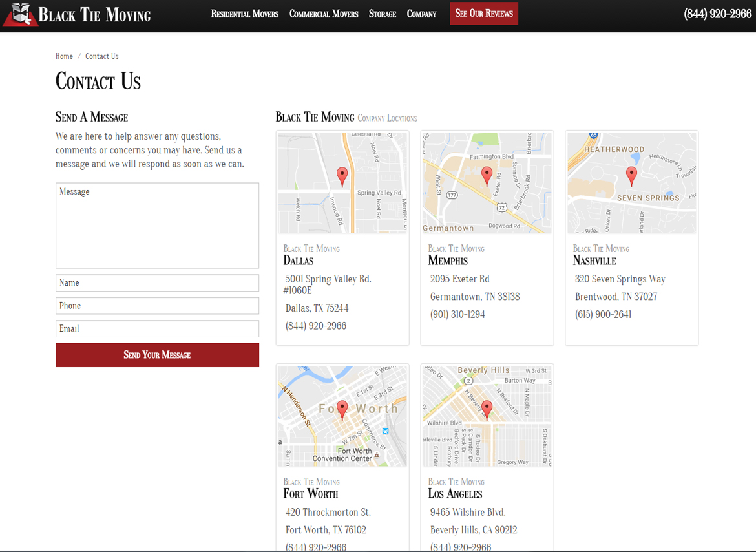Click the Memphis location heading

[448, 261]
